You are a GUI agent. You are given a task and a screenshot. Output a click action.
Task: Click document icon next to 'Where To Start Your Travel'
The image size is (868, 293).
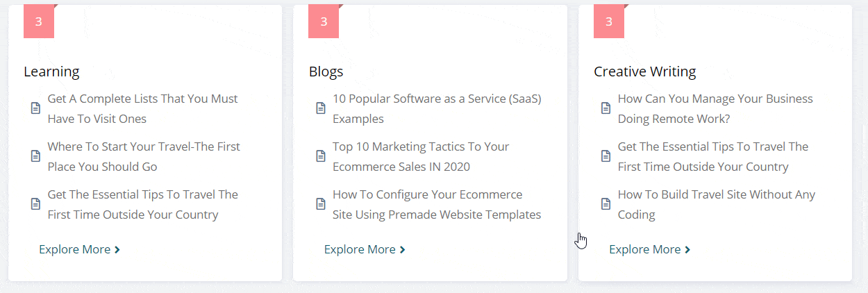tap(35, 156)
